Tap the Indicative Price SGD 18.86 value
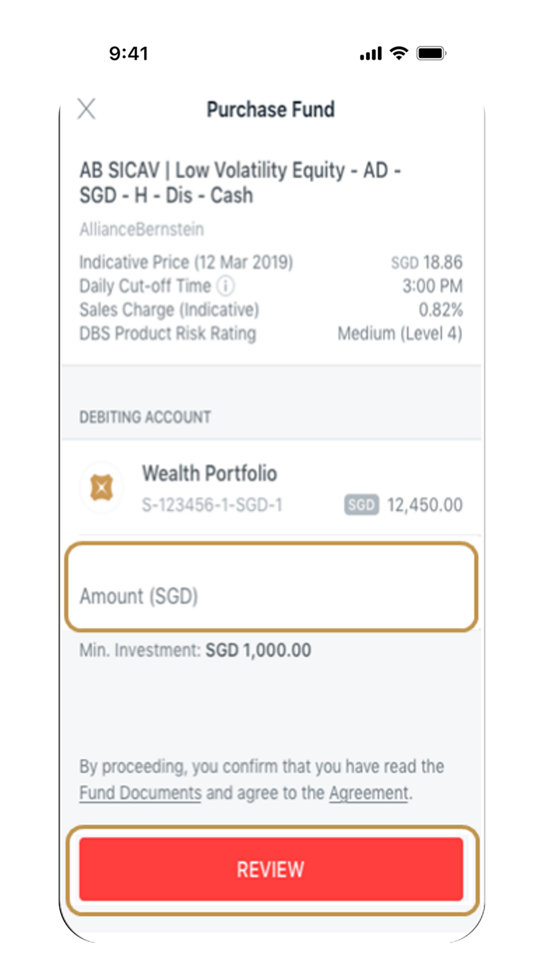This screenshot has width=544, height=980. (427, 262)
